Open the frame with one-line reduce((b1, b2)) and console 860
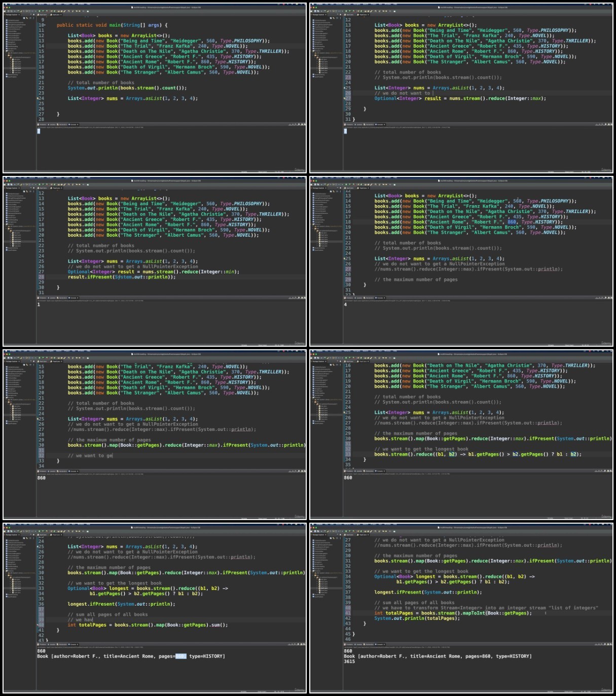Image resolution: width=616 pixels, height=696 pixels. pos(461,434)
